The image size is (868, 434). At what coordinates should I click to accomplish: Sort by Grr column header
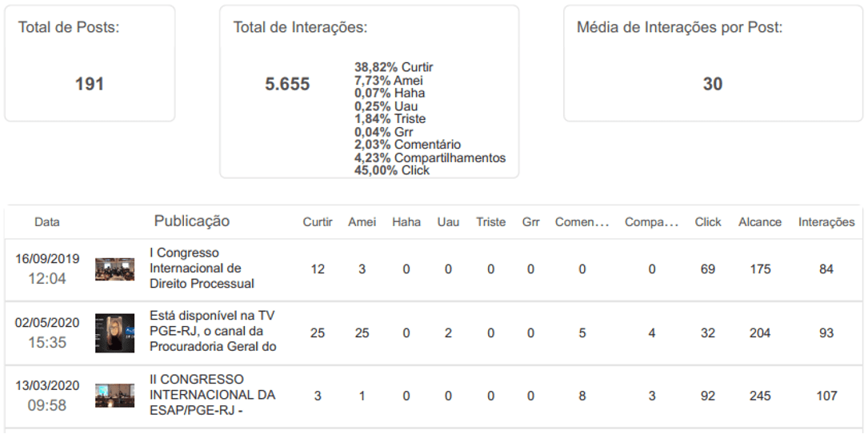click(x=531, y=222)
